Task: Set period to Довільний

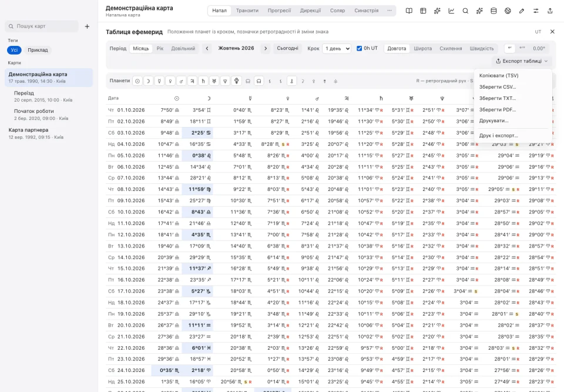Action: tap(183, 48)
